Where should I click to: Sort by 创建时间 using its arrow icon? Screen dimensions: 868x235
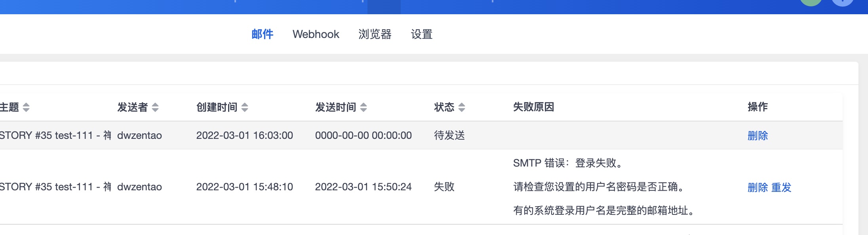(245, 107)
